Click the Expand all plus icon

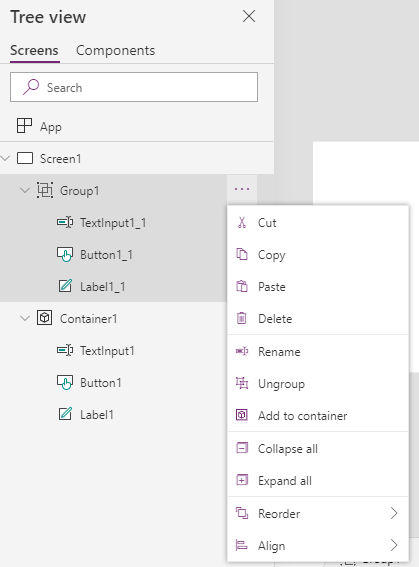pos(242,480)
